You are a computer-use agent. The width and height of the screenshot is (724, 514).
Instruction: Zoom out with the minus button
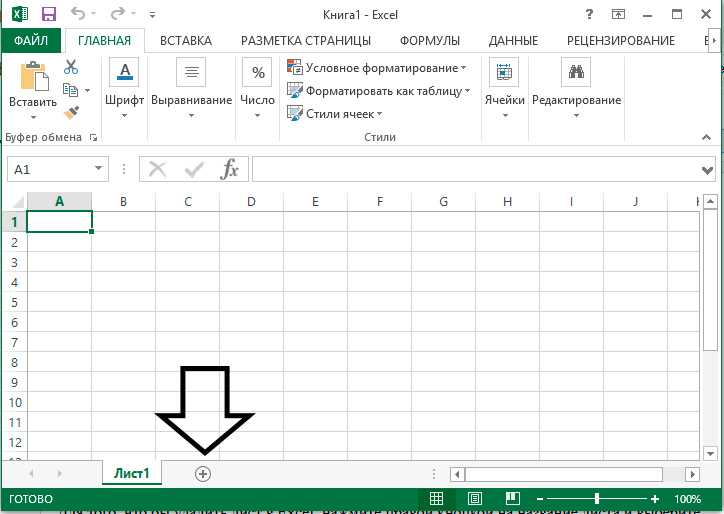(540, 499)
